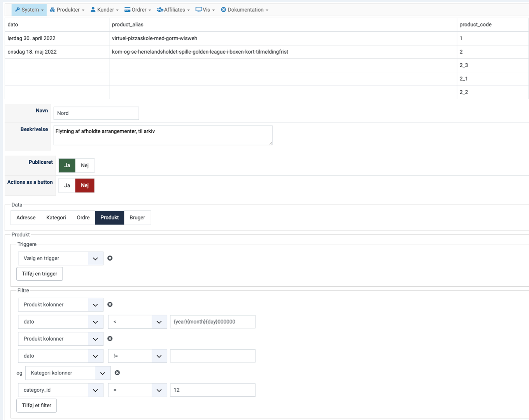Click product code cell 2_1
This screenshot has height=420, width=529.
tap(492, 79)
